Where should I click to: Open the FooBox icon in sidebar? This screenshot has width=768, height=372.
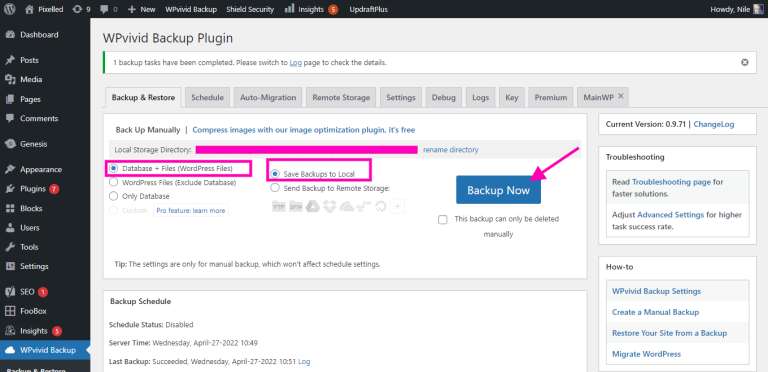click(10, 311)
